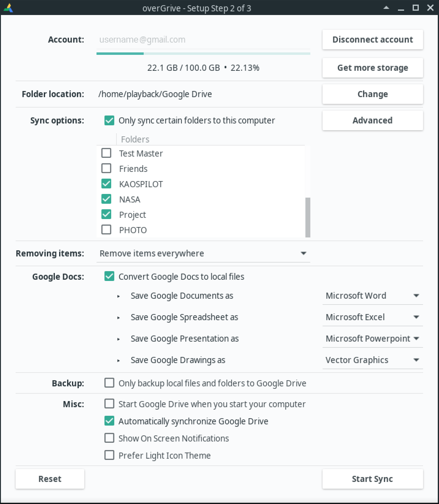Image resolution: width=439 pixels, height=504 pixels.
Task: Check the Test Master folder checkbox
Action: pyautogui.click(x=106, y=153)
